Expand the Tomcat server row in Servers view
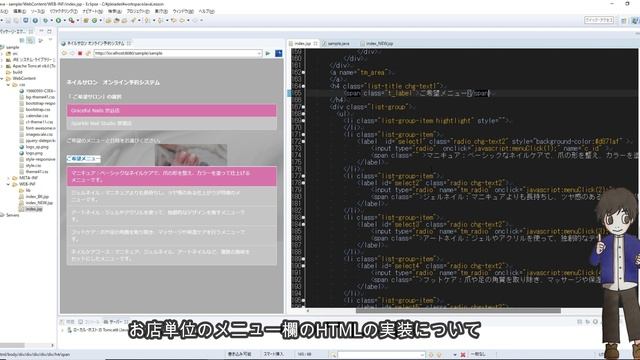Image resolution: width=640 pixels, height=360 pixels. 63,330
